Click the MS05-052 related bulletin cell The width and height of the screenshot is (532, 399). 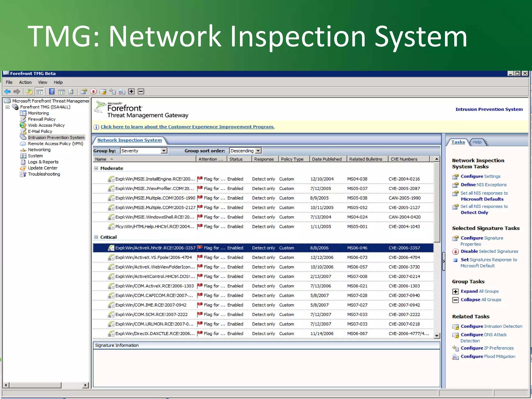[x=357, y=208]
